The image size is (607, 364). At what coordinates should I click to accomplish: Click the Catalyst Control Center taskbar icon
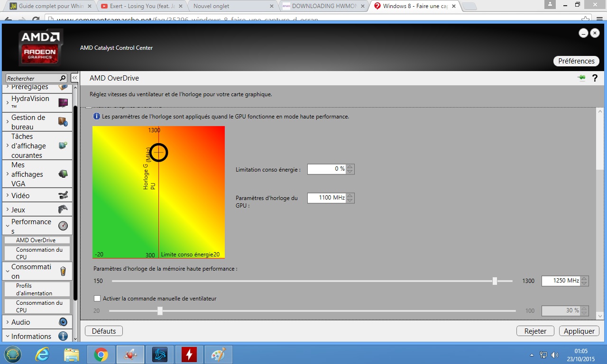pyautogui.click(x=130, y=354)
